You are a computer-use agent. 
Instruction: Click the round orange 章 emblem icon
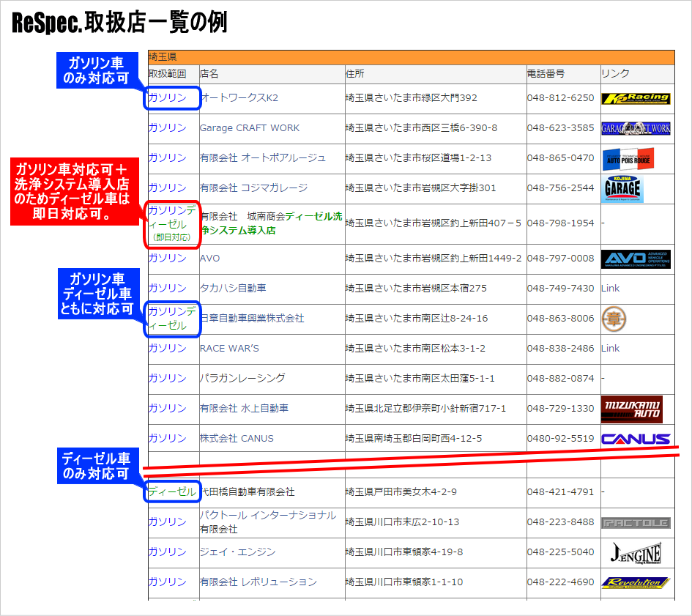614,319
